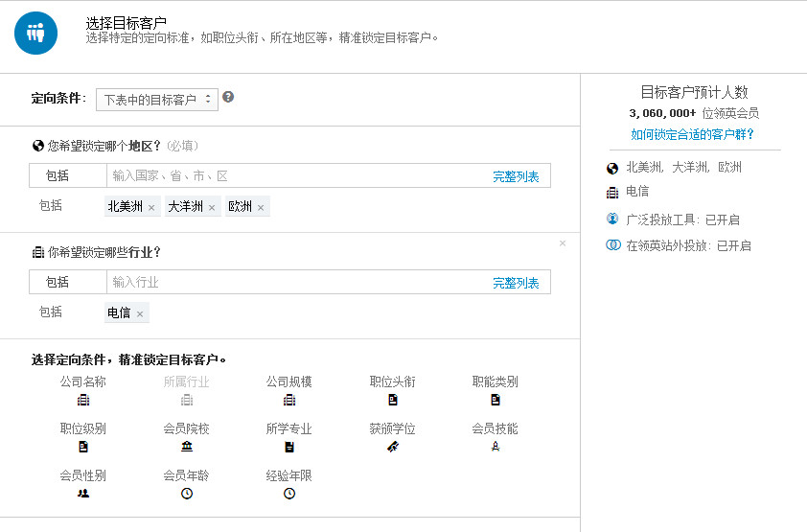The width and height of the screenshot is (807, 532).
Task: Select the 会员年龄 targeting label
Action: tap(187, 475)
